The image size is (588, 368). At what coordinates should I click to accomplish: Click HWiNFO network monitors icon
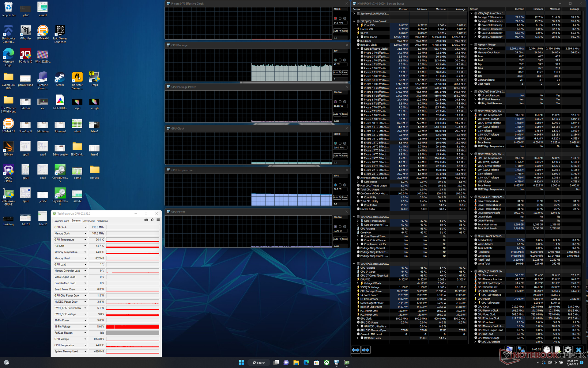point(521,350)
